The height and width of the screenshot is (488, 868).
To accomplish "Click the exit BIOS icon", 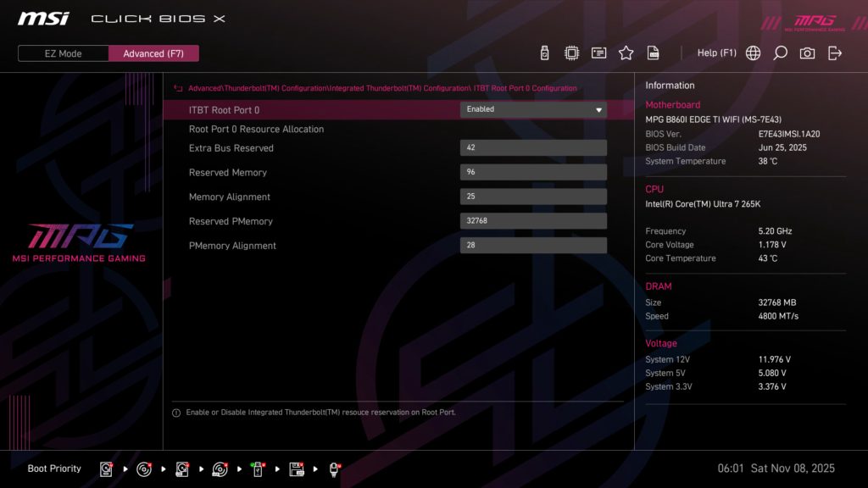I will pyautogui.click(x=834, y=52).
